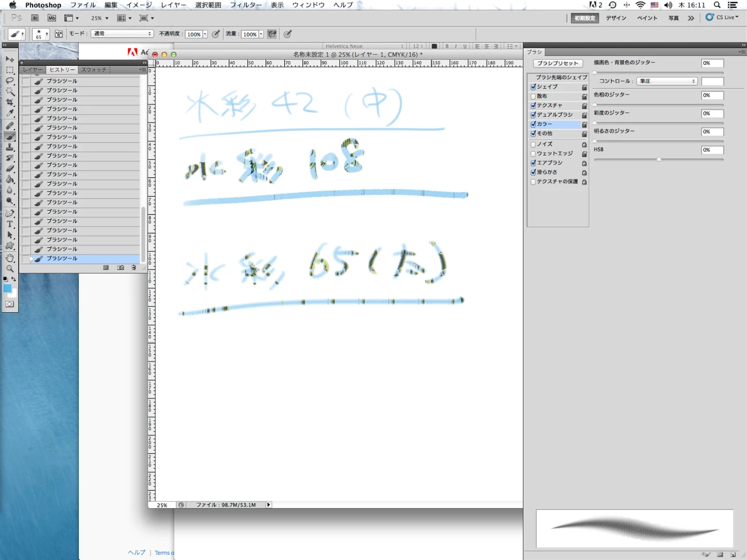Enable the ノイズ checkbox
Screen dimensions: 747x560
533,145
